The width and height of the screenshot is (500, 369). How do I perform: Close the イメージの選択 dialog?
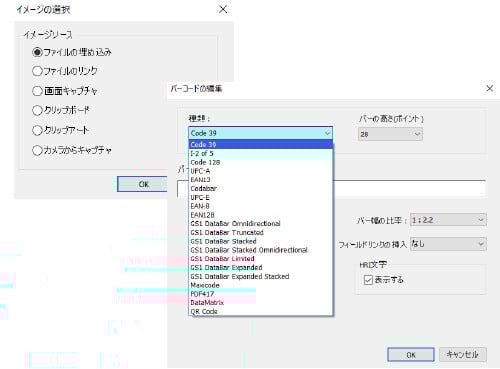(223, 9)
